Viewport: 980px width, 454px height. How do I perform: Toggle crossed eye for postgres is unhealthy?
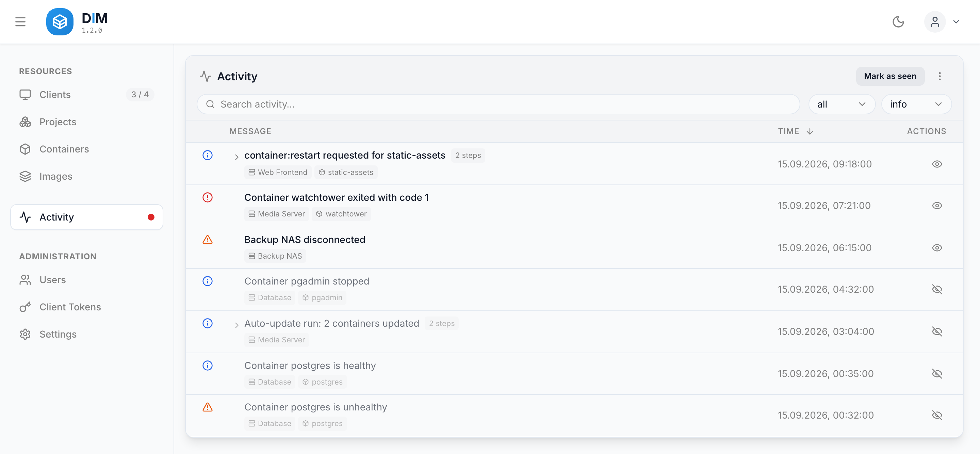click(937, 415)
